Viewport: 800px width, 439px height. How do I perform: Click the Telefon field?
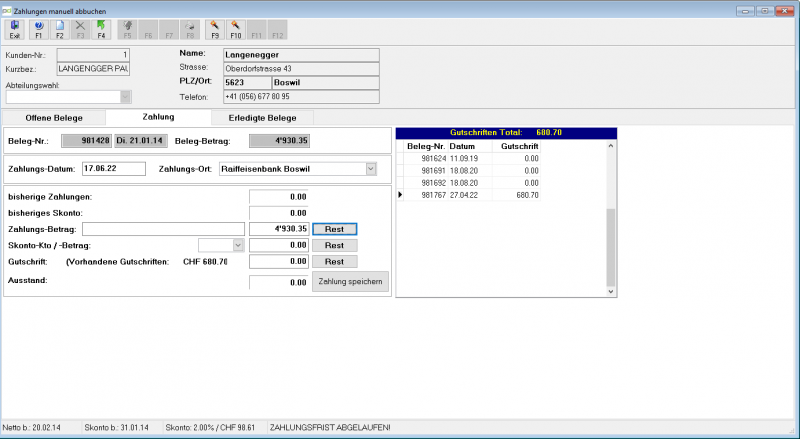click(x=301, y=96)
